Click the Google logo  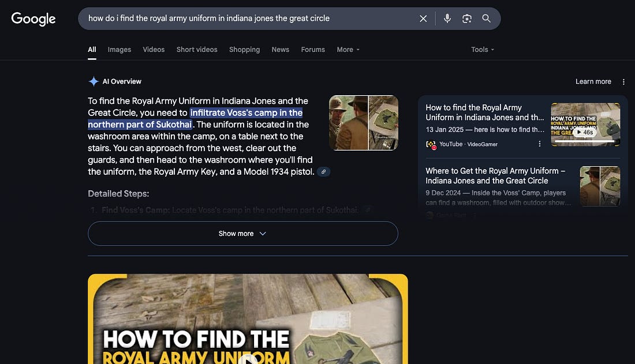coord(33,18)
